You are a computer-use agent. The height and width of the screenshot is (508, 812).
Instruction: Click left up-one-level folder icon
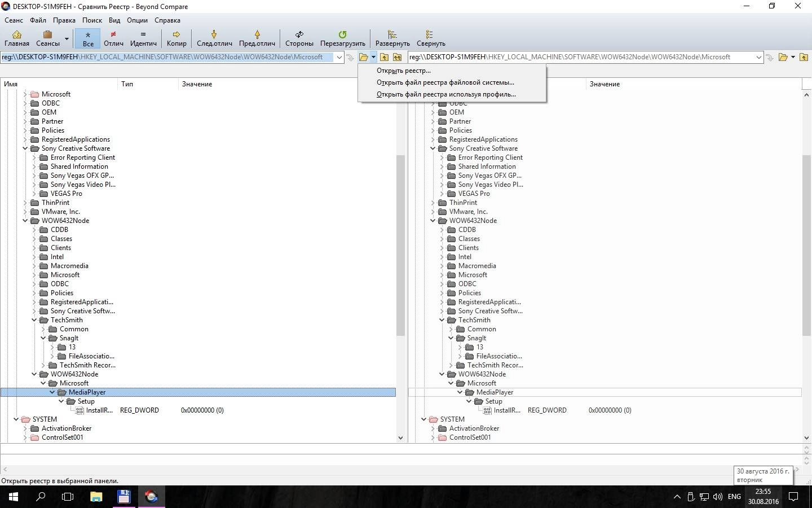pyautogui.click(x=384, y=57)
